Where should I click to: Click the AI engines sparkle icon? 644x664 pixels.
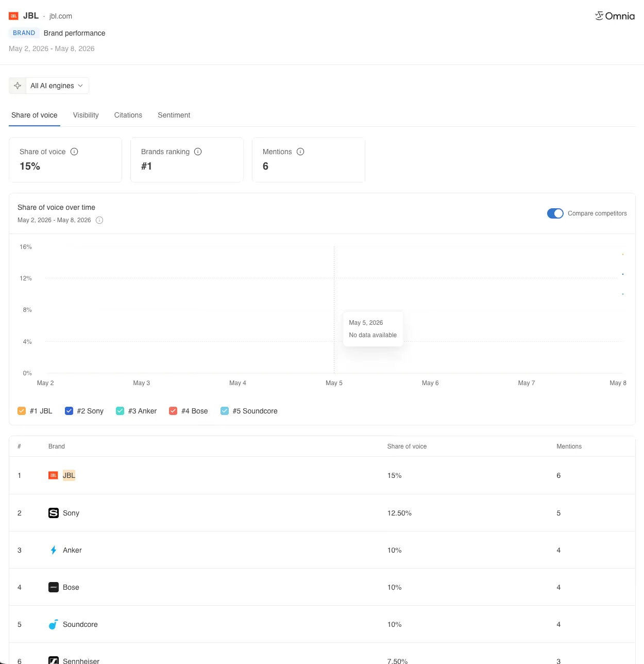tap(18, 86)
